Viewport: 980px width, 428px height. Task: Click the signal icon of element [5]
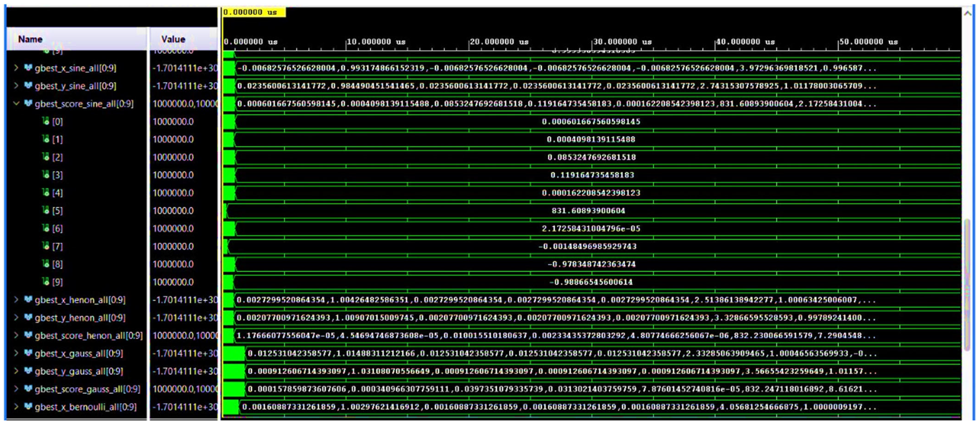pyautogui.click(x=46, y=210)
